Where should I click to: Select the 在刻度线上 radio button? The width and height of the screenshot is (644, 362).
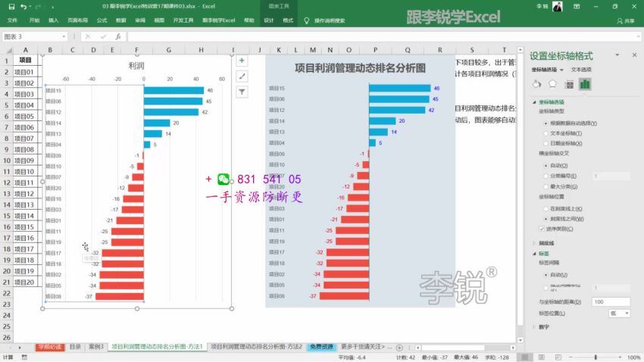click(546, 209)
